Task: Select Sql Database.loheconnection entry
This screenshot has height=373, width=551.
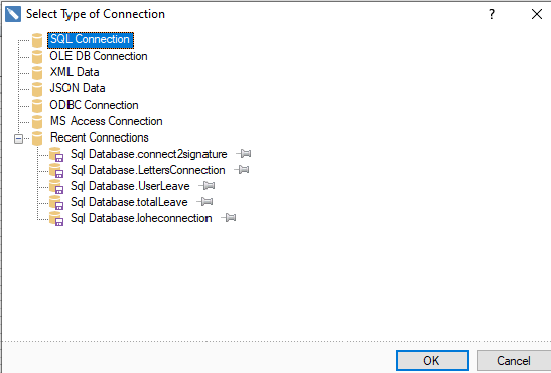Action: point(142,218)
